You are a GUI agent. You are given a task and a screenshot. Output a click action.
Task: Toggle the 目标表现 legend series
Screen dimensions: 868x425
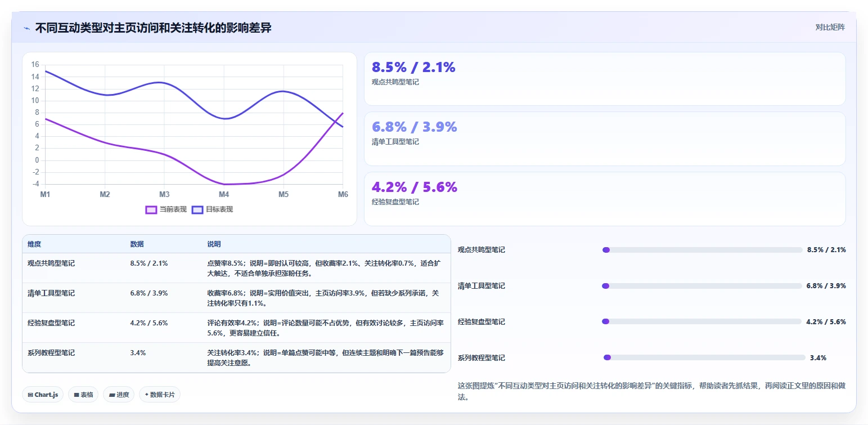point(212,209)
